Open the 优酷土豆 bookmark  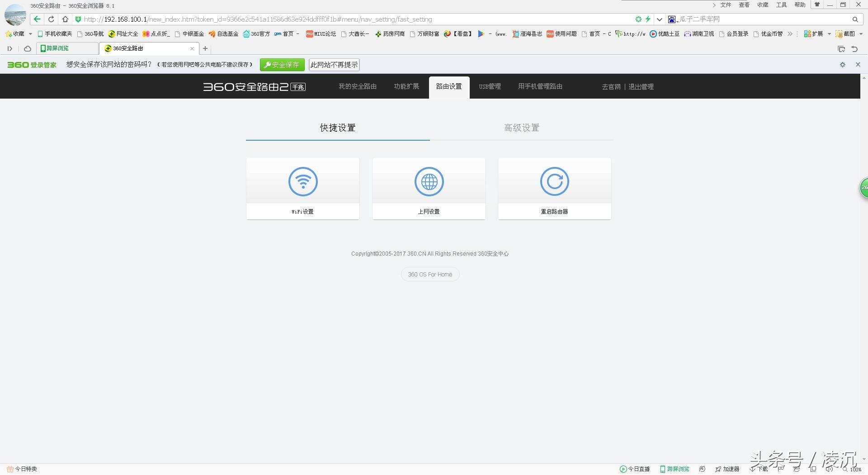pos(665,34)
